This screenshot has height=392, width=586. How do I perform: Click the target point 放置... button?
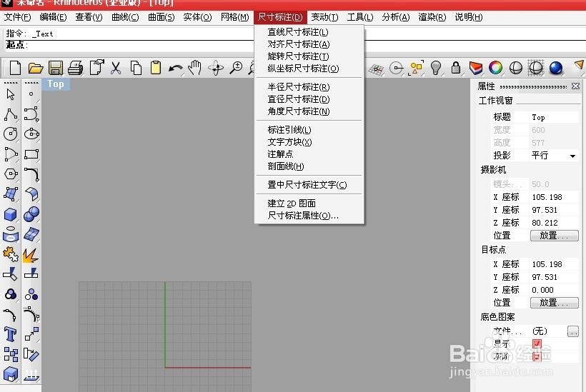point(555,303)
